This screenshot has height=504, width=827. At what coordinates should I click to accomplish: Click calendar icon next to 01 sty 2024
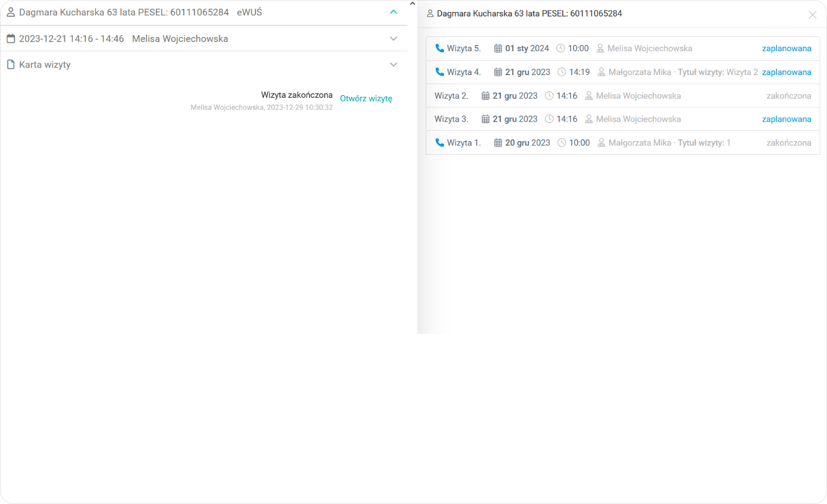[x=498, y=48]
